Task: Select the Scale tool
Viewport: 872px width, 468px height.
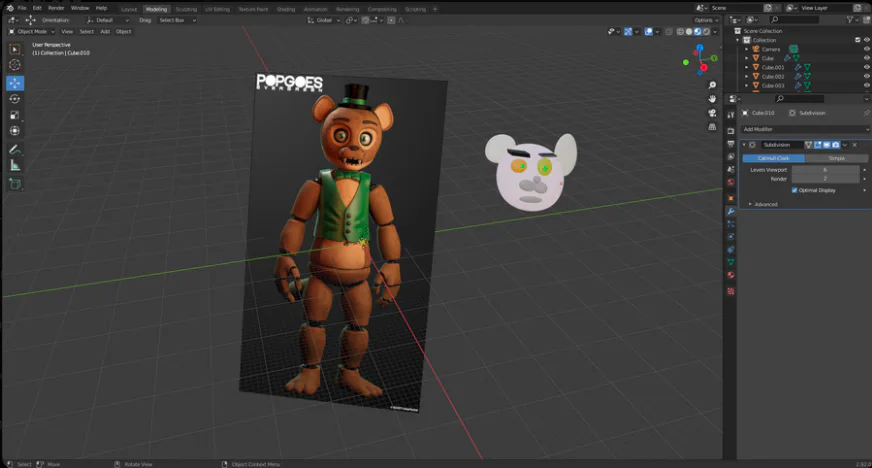Action: click(x=15, y=115)
